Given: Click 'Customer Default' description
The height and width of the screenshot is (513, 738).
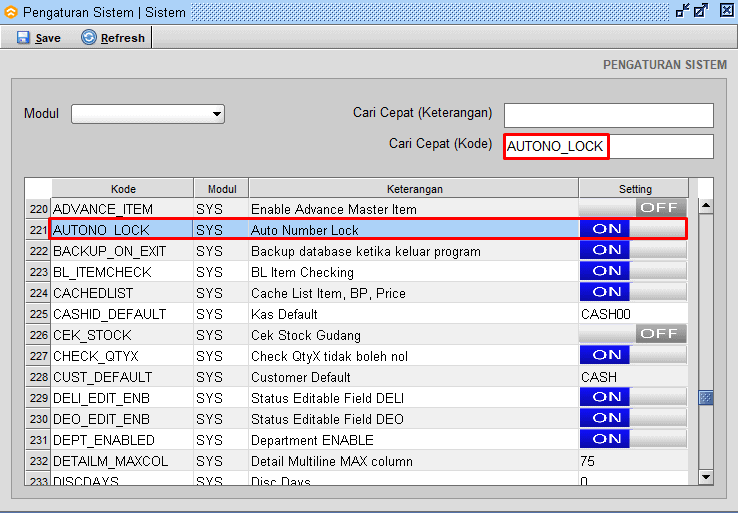Looking at the screenshot, I should pyautogui.click(x=300, y=377).
